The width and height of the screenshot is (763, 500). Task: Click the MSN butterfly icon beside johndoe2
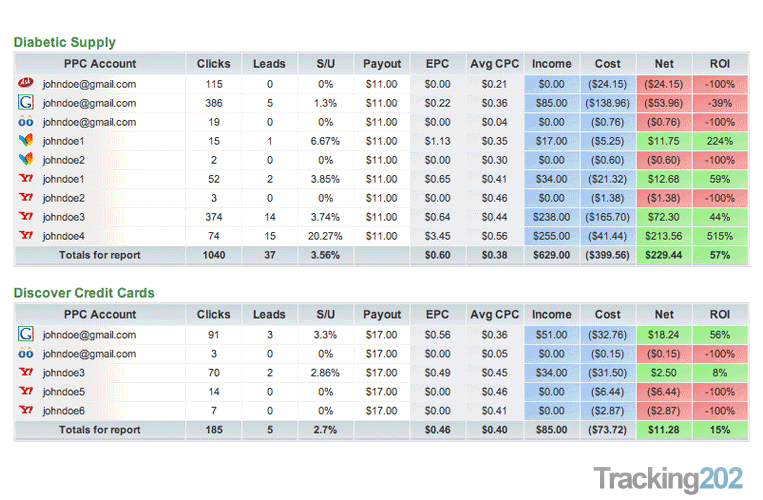coord(26,160)
